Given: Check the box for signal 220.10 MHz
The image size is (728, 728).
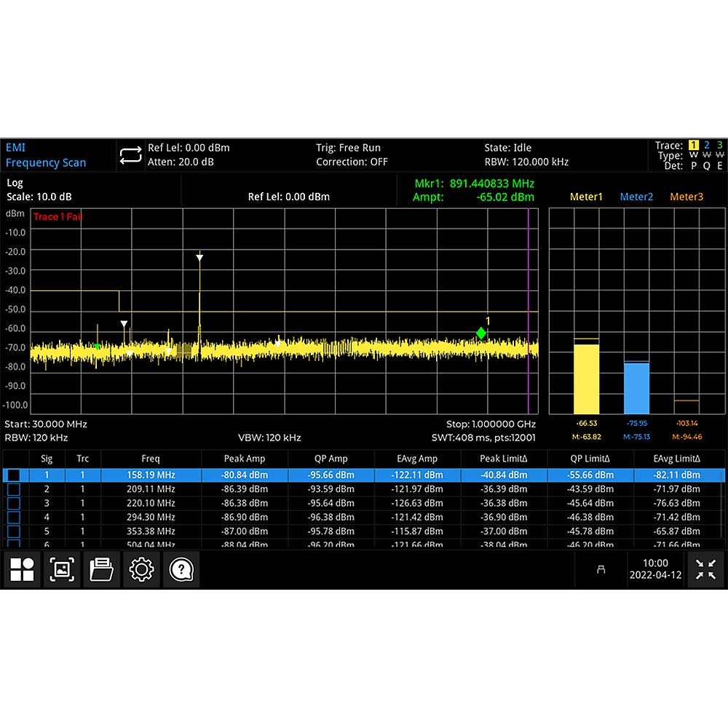Looking at the screenshot, I should (x=14, y=503).
